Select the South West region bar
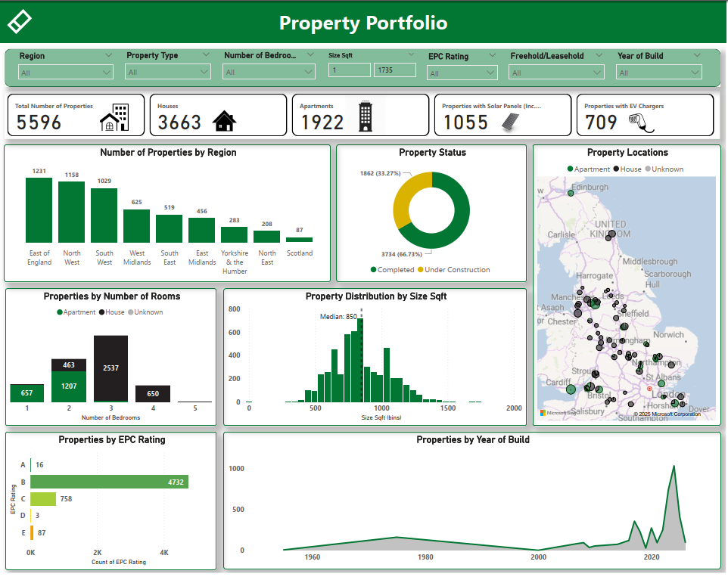 104,216
